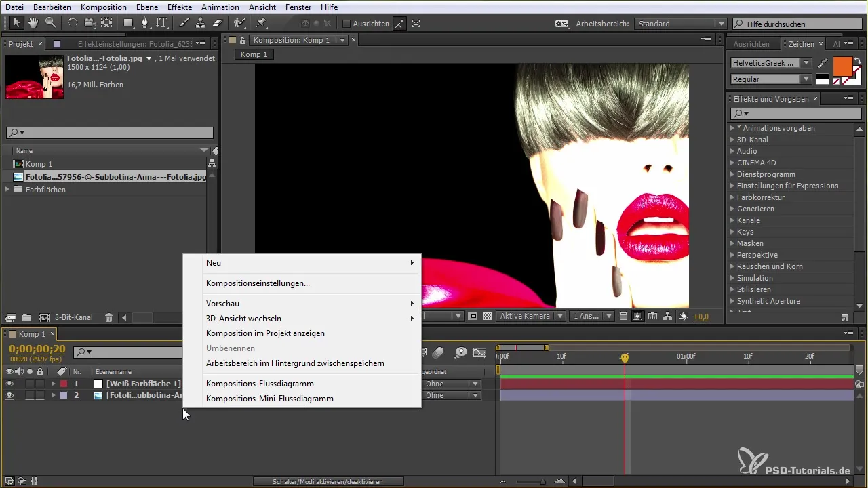Screen dimensions: 868x488
Task: Select the Roto Brush tool
Action: click(x=239, y=23)
